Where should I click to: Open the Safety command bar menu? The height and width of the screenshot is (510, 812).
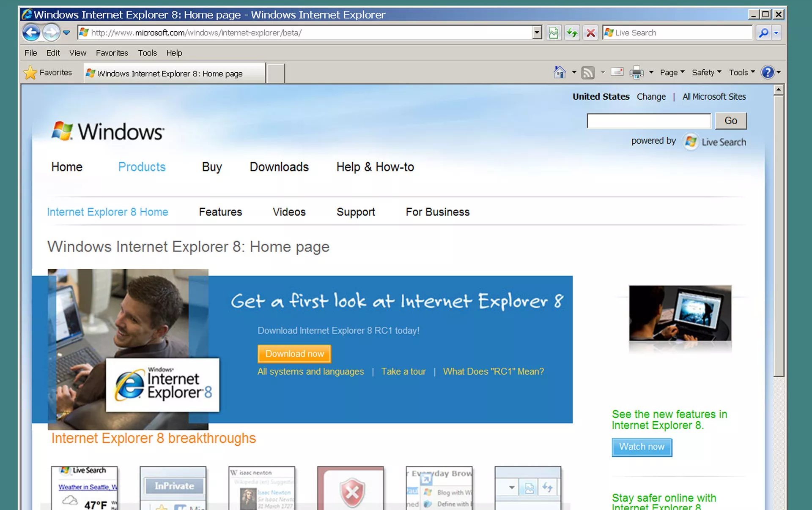(706, 72)
